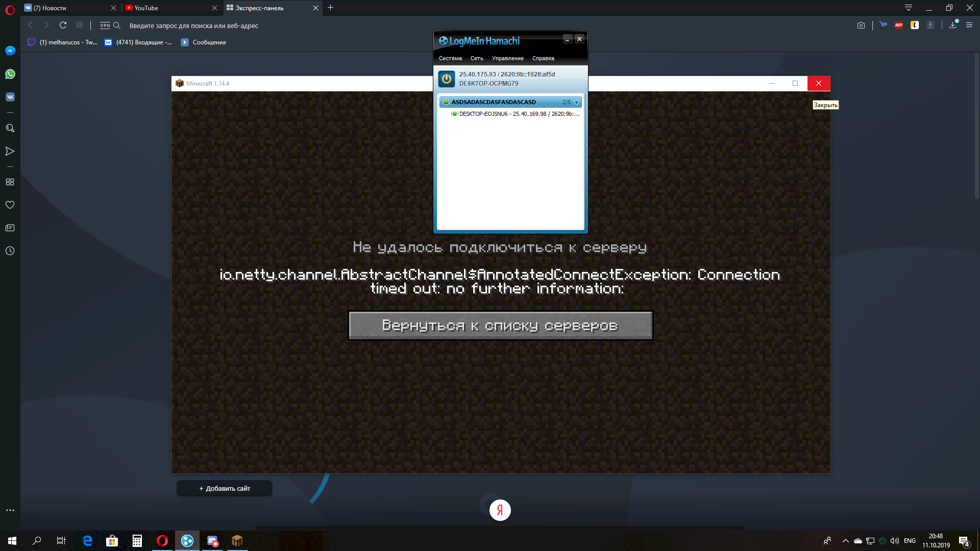Open the Входящие mail bookmark
This screenshot has height=551, width=980.
138,42
